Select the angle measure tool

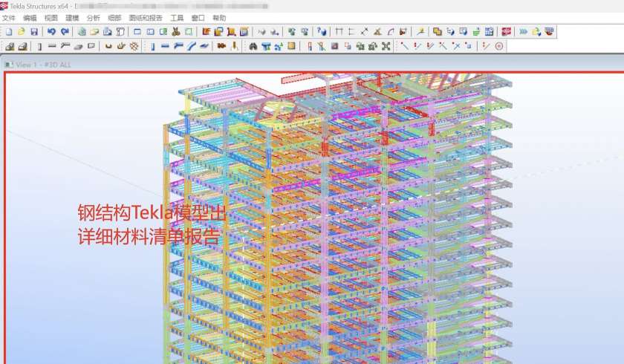pos(377,32)
